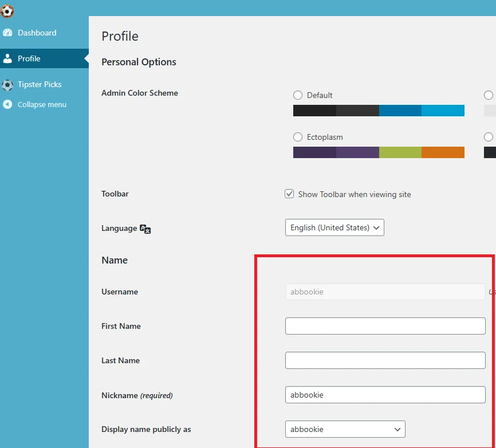Expand the Display name publicly as dropdown
Viewport: 496px width, 448px height.
345,429
